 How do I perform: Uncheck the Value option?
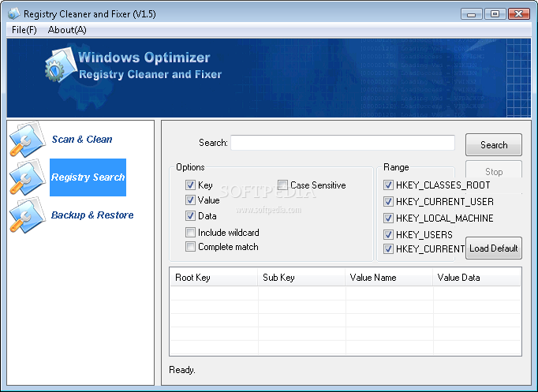pos(190,200)
